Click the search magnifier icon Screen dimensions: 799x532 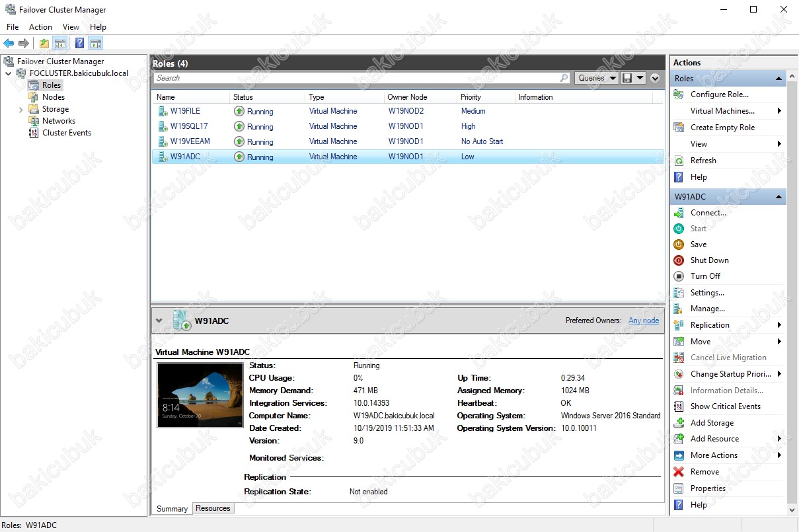(564, 78)
